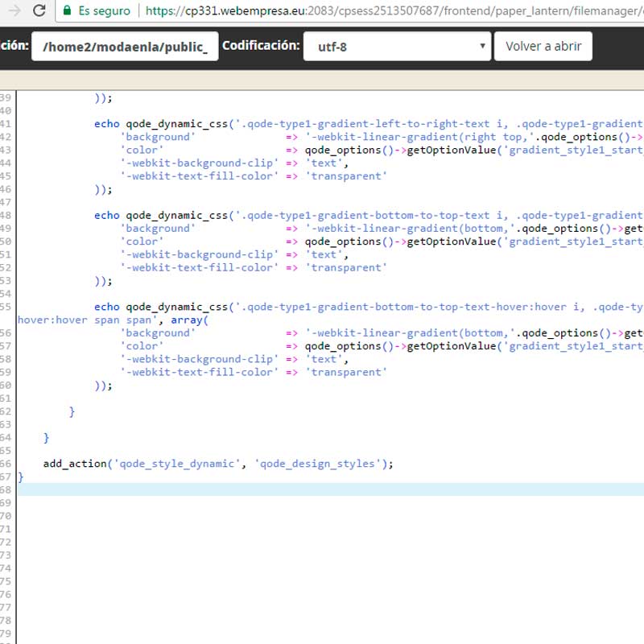The image size is (644, 644).
Task: Click the browser reload icon
Action: pos(39,10)
